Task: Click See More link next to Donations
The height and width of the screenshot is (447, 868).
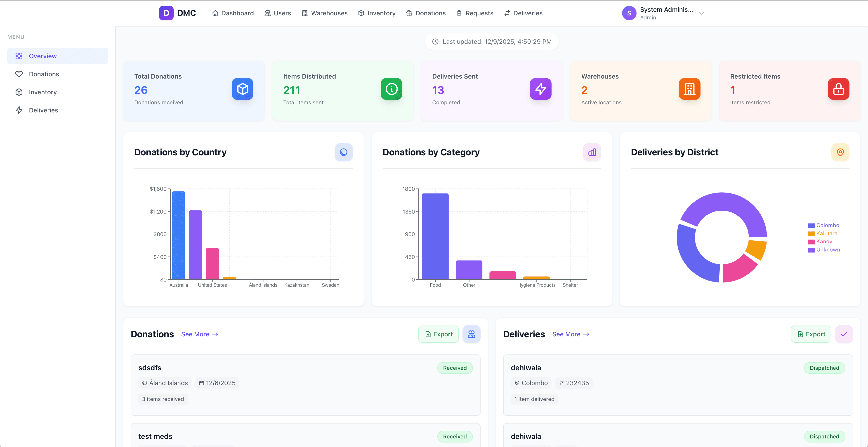Action: coord(199,334)
